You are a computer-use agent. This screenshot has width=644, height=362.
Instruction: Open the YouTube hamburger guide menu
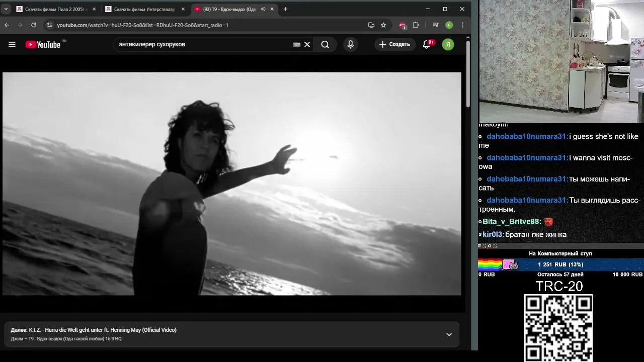pos(12,44)
